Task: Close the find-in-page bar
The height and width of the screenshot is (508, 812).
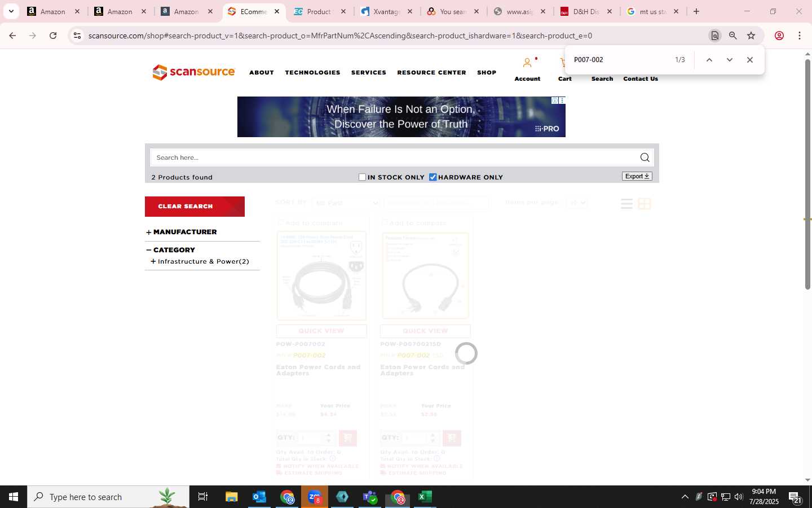Action: tap(749, 60)
